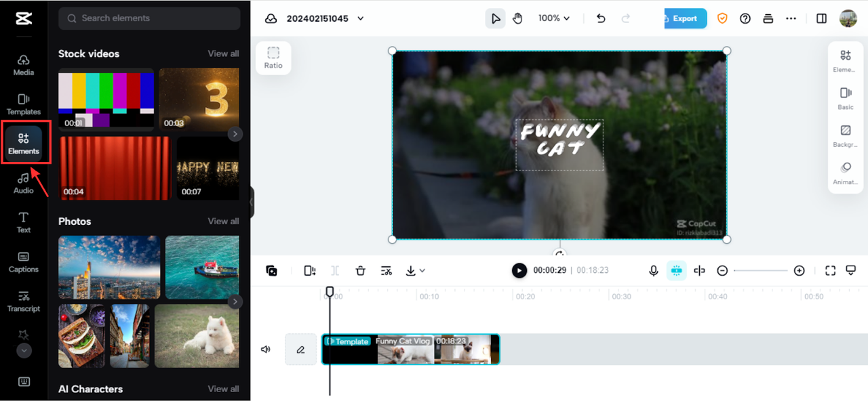Pick the white dog photo
The width and height of the screenshot is (868, 403).
197,336
